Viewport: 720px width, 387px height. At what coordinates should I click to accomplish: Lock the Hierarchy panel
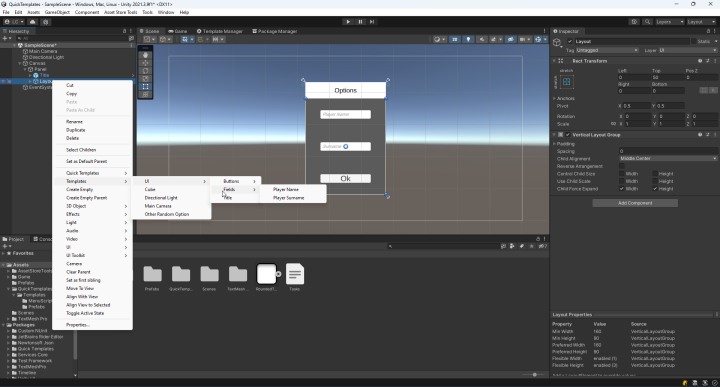[x=124, y=31]
